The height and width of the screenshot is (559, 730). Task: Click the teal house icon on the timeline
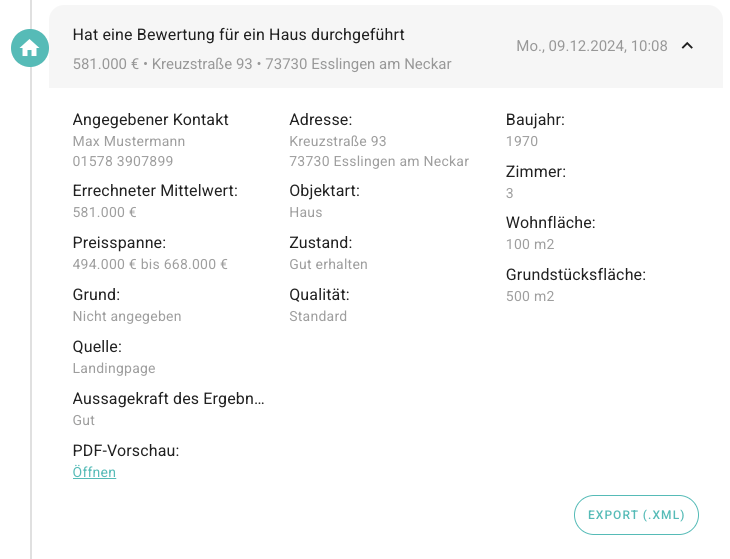(x=30, y=48)
